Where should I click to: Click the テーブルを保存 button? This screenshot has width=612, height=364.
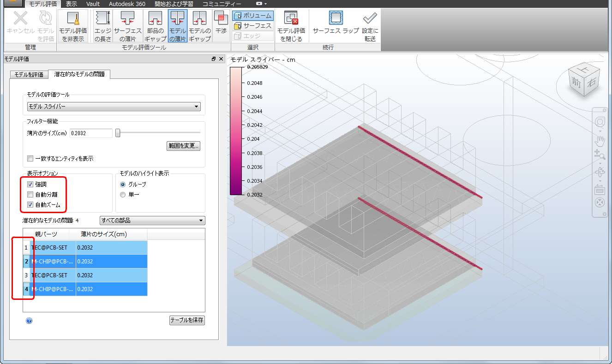[x=187, y=320]
